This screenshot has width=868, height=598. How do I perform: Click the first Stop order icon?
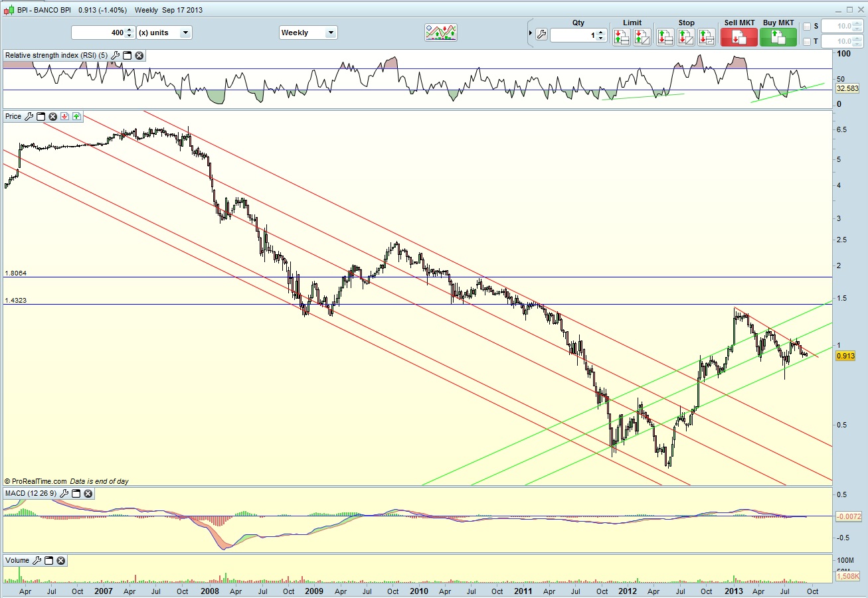point(665,37)
